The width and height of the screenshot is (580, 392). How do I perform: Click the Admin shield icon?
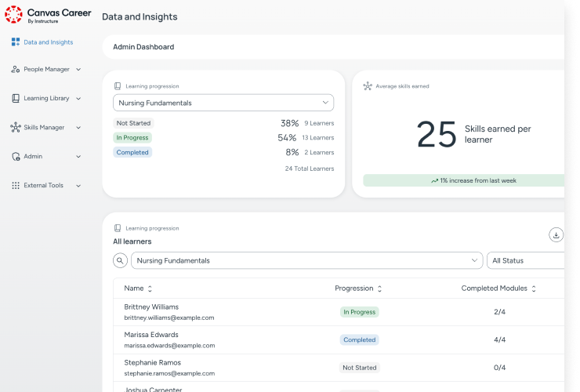click(x=16, y=157)
